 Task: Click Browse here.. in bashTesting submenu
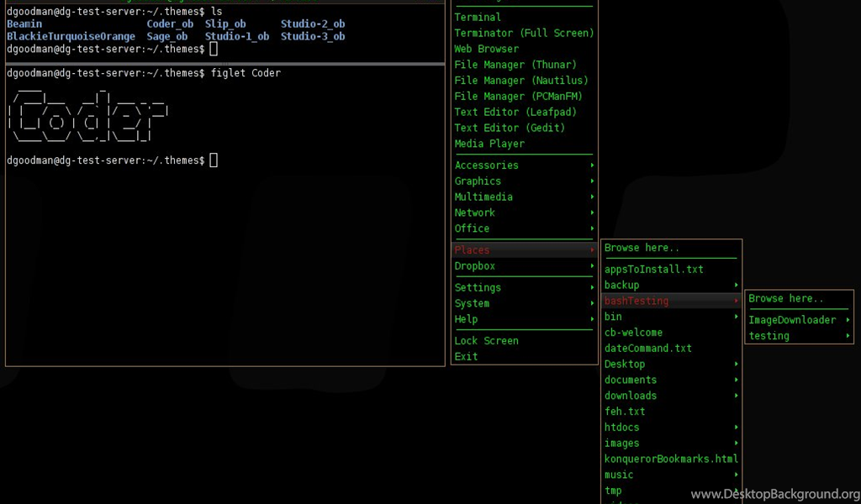(x=799, y=299)
